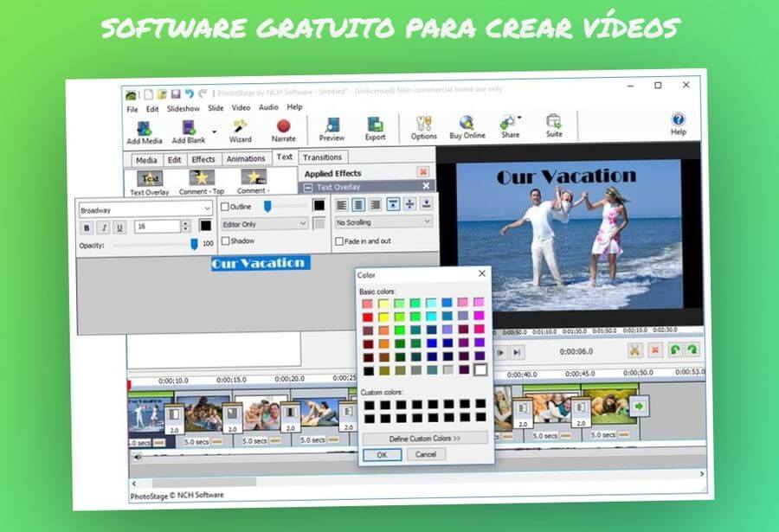Viewport: 779px width, 532px height.
Task: Click Cancel in Color dialog
Action: [x=426, y=454]
